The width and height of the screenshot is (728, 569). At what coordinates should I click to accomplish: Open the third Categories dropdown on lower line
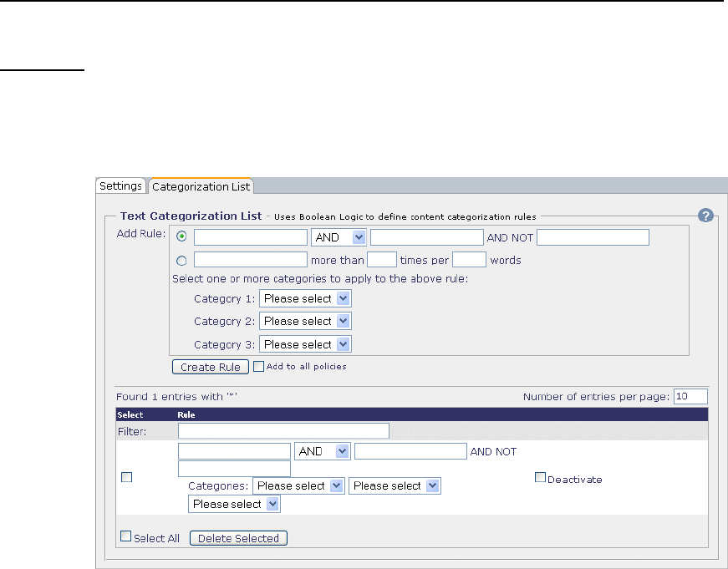(x=234, y=504)
